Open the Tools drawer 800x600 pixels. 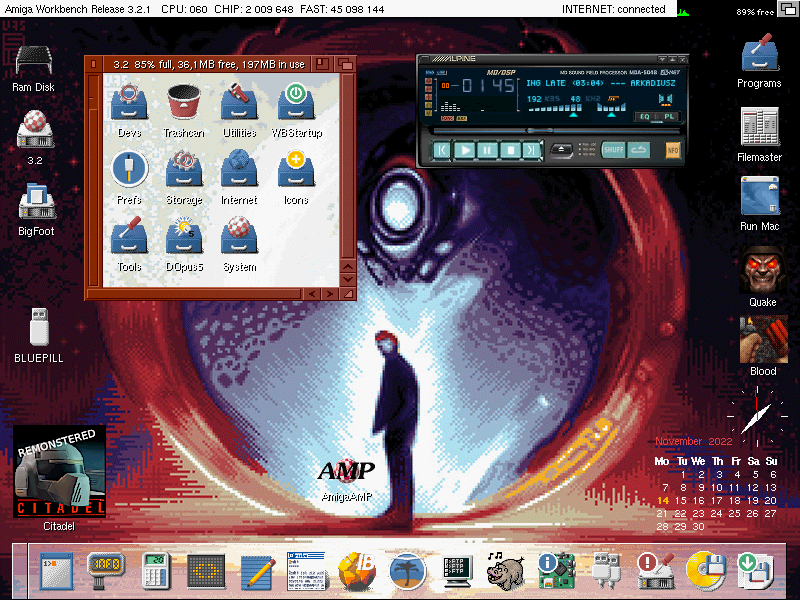(x=129, y=236)
